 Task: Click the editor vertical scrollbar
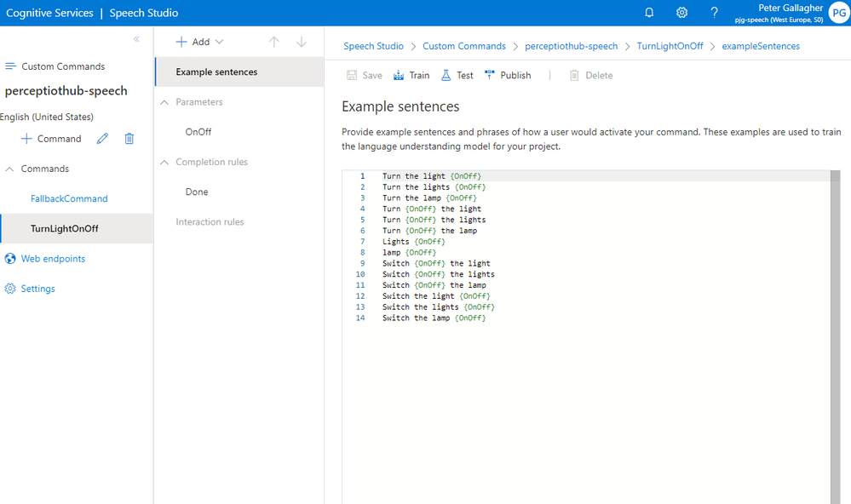pos(836,336)
